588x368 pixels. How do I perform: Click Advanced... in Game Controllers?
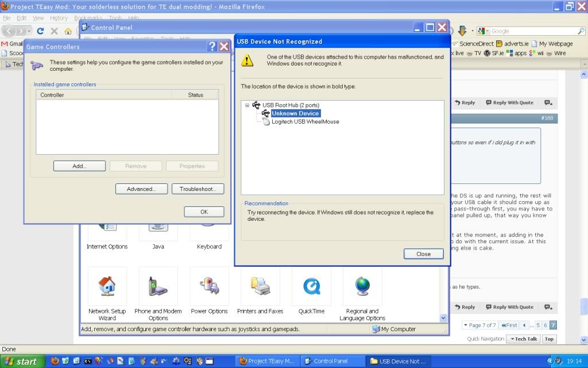pos(141,189)
